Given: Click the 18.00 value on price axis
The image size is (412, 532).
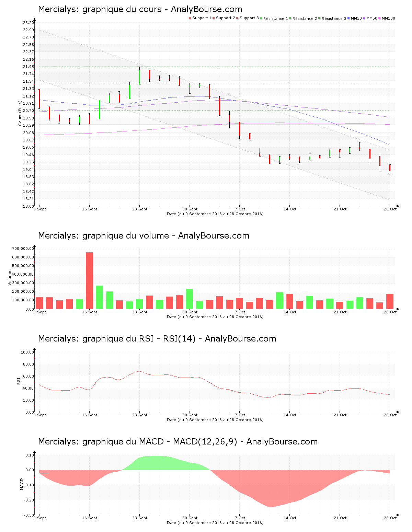Looking at the screenshot, I should click(x=28, y=206).
